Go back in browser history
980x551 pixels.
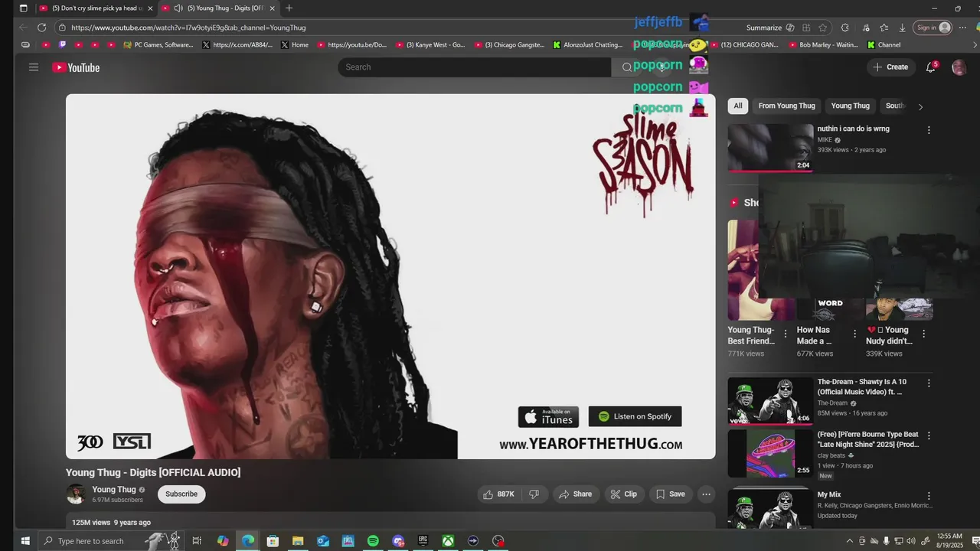pyautogui.click(x=23, y=28)
